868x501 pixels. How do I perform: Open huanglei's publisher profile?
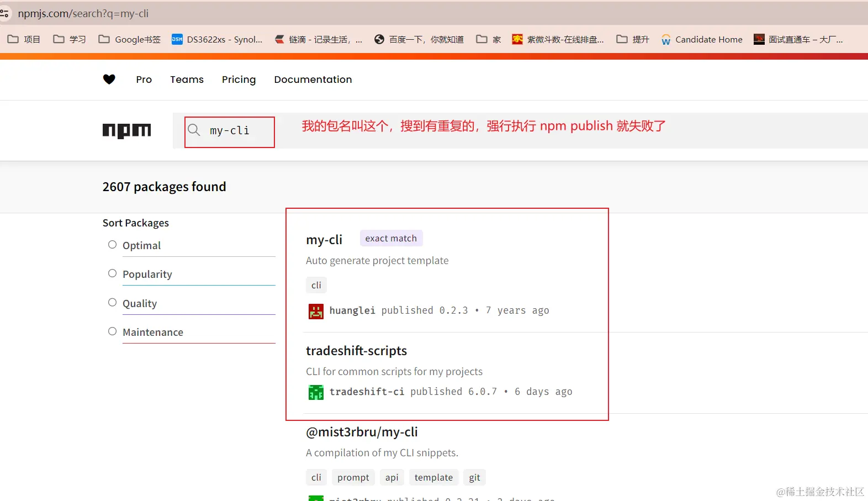352,310
